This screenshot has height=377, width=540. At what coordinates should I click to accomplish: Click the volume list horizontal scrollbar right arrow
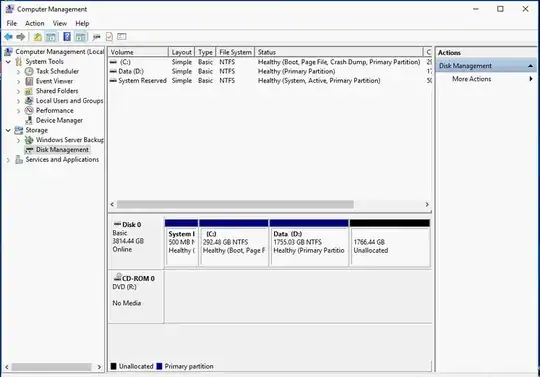[x=427, y=204]
